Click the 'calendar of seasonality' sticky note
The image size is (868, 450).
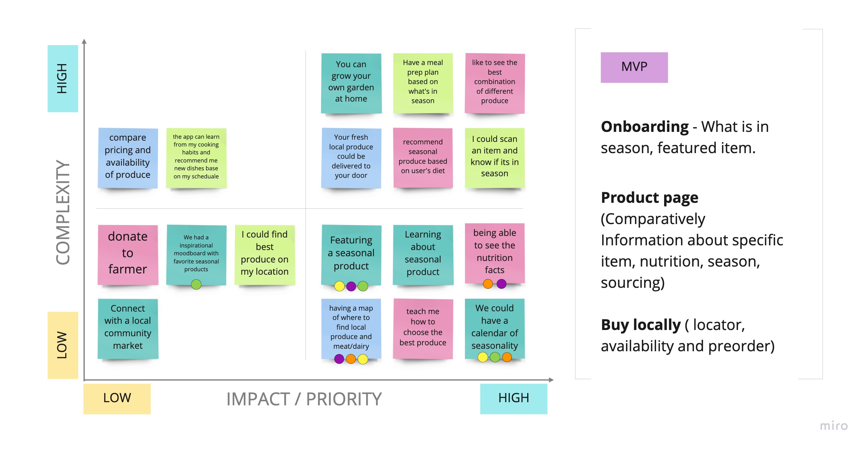pos(495,328)
